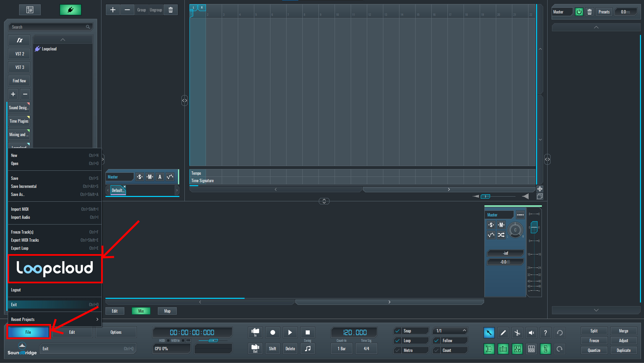
Task: Open the Count-In 1 Bar selector
Action: pyautogui.click(x=342, y=349)
